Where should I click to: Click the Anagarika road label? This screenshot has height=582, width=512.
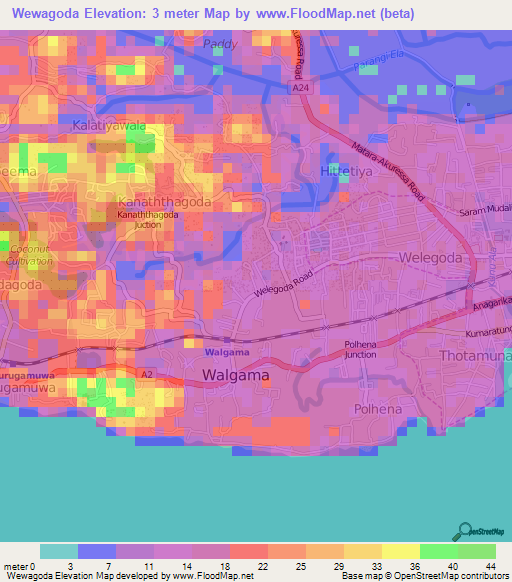(x=492, y=304)
